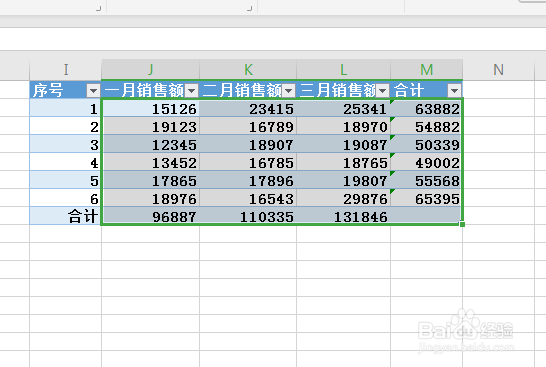Screen dimensions: 546x367
Task: Select cell with value 19123
Action: [x=150, y=126]
